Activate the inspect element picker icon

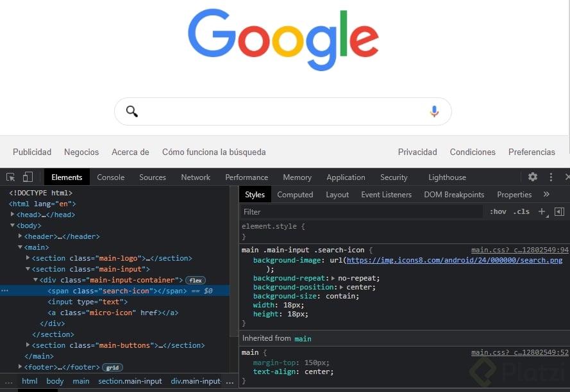tap(10, 177)
